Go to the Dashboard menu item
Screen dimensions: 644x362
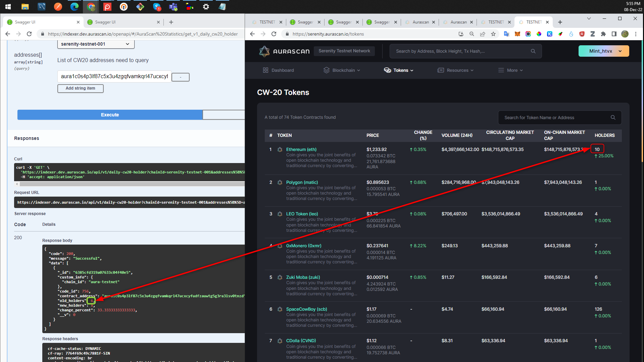[278, 70]
